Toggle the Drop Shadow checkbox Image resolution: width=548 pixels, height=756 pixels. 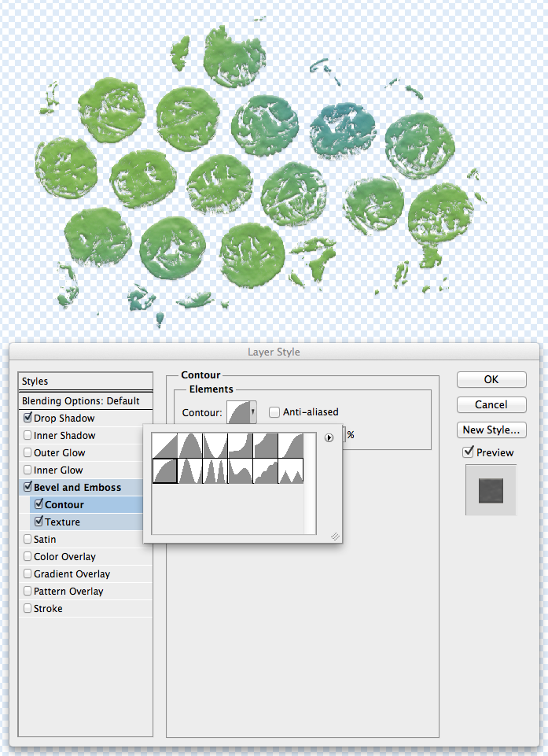coord(28,418)
